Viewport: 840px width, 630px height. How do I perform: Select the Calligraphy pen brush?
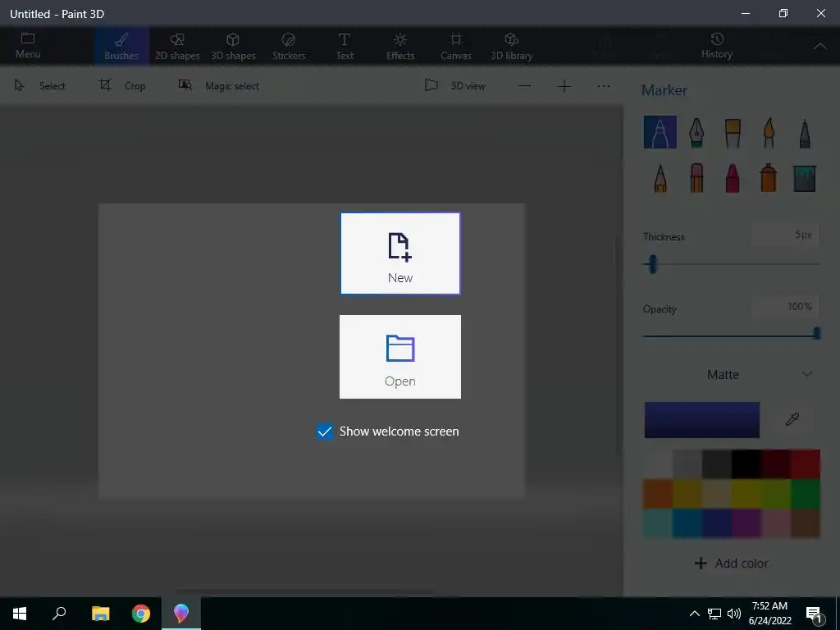(696, 132)
